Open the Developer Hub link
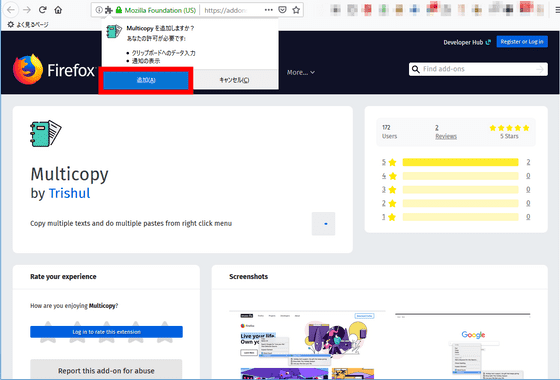560x380 pixels. 467,42
